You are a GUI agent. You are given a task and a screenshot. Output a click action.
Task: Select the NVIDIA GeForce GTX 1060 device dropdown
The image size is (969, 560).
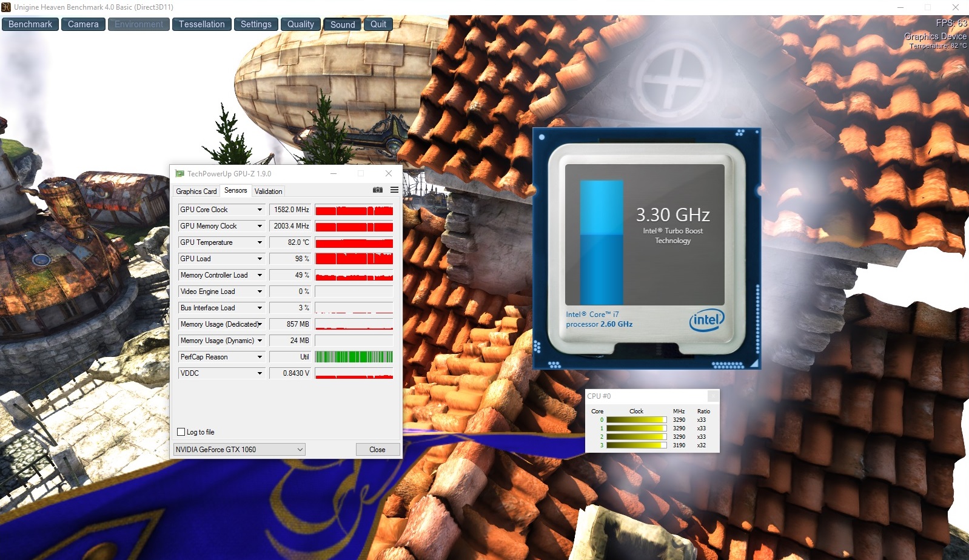(x=239, y=450)
